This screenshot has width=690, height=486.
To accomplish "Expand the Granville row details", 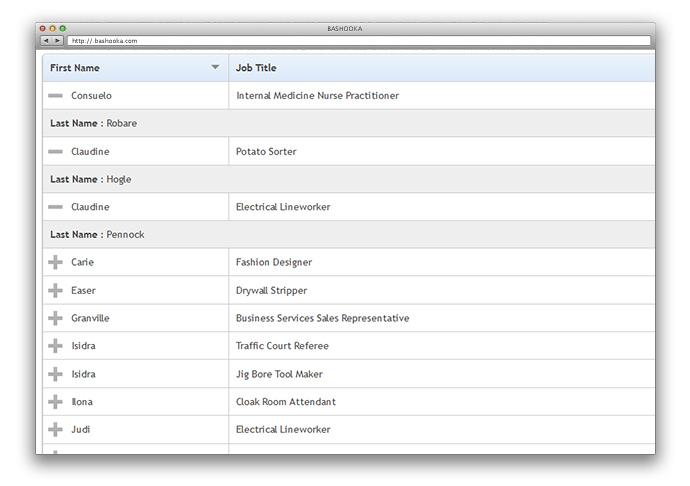I will tap(55, 318).
